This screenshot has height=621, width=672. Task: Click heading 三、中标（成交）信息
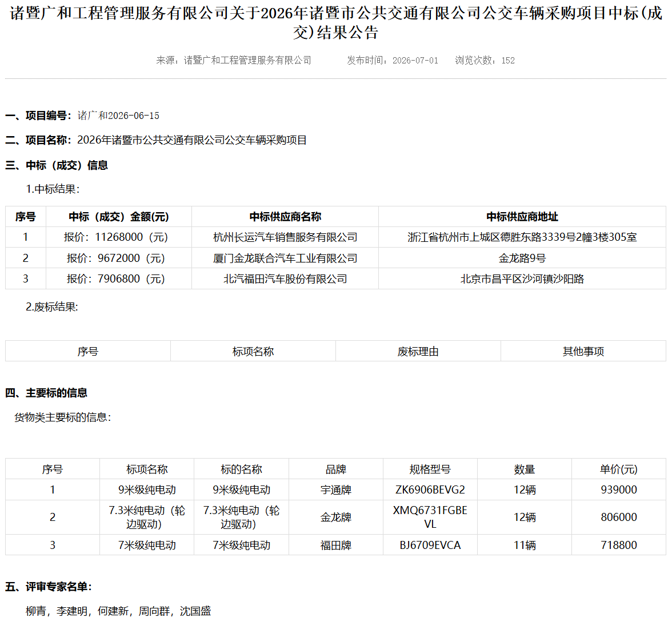[x=57, y=165]
